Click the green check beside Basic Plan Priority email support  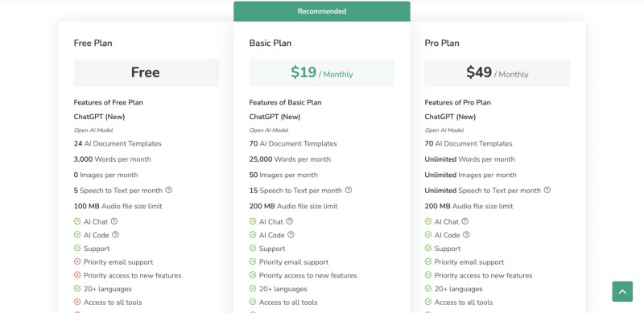(x=253, y=262)
